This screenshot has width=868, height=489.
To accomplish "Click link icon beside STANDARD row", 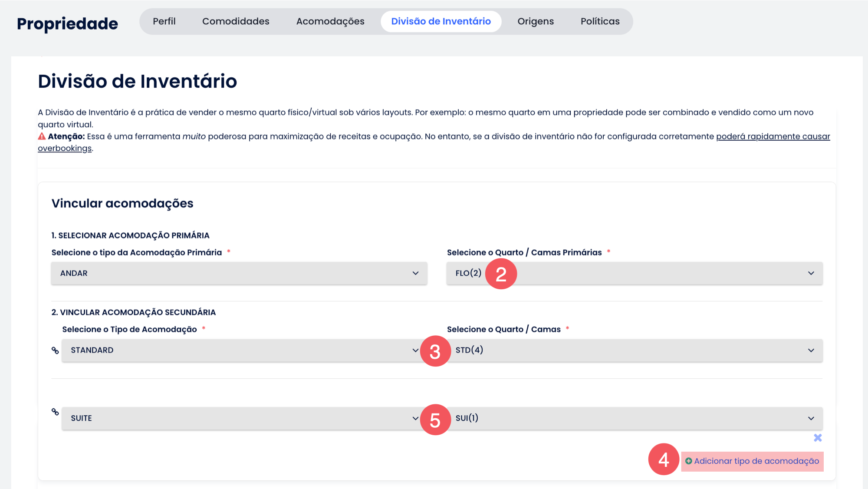I will (x=55, y=350).
